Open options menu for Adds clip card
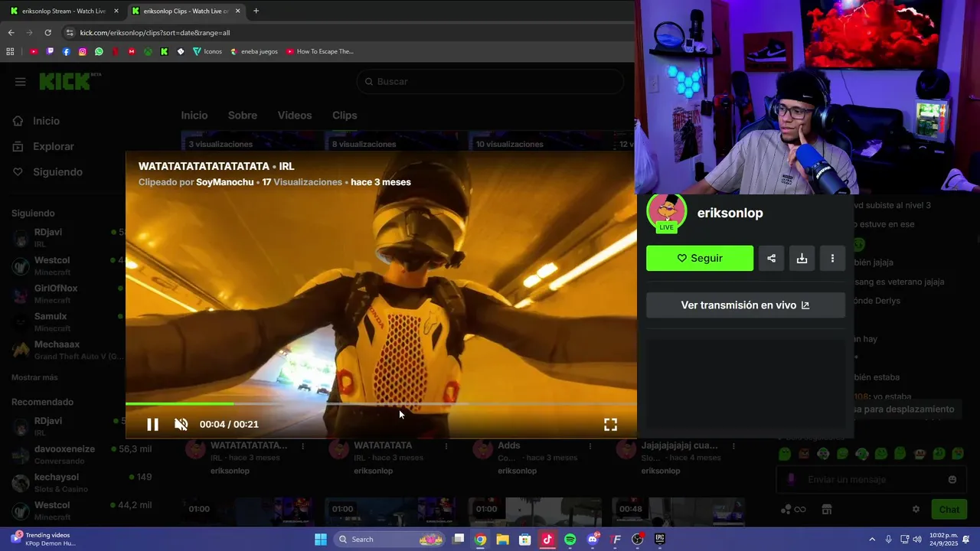 (590, 445)
